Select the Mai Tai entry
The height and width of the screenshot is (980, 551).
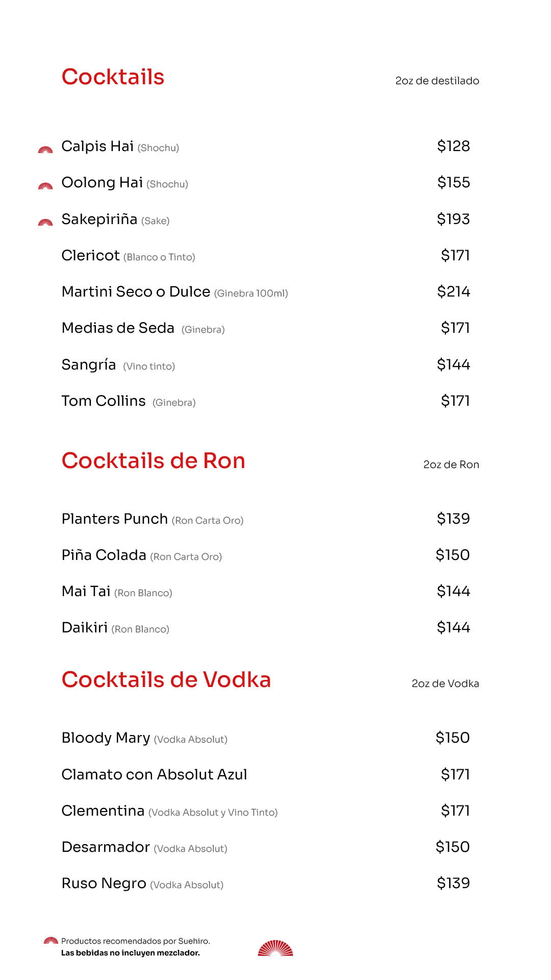point(86,592)
